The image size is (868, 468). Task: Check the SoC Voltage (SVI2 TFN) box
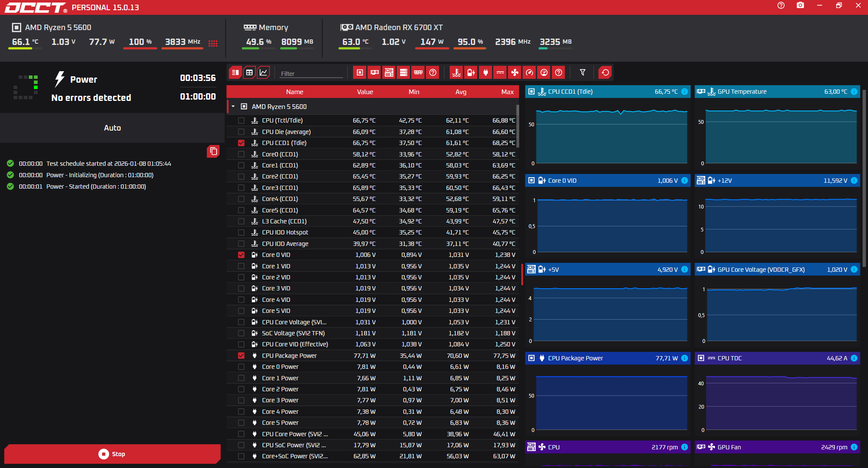point(241,333)
